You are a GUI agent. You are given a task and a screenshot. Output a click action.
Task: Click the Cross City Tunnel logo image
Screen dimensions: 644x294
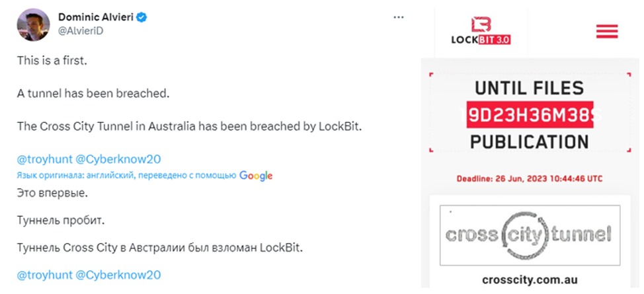point(529,235)
